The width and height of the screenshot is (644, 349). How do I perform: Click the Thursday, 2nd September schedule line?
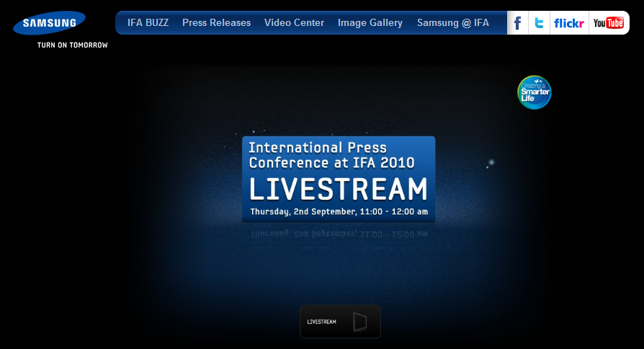pos(339,212)
